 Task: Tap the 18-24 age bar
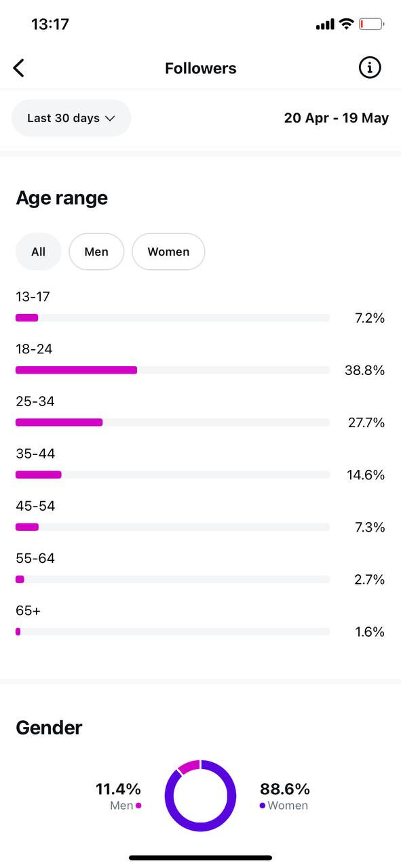point(172,370)
